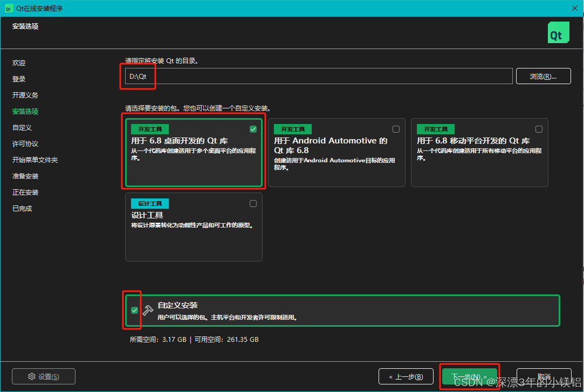Close the Qt在线安装程序 window
The image size is (584, 392).
[x=575, y=8]
